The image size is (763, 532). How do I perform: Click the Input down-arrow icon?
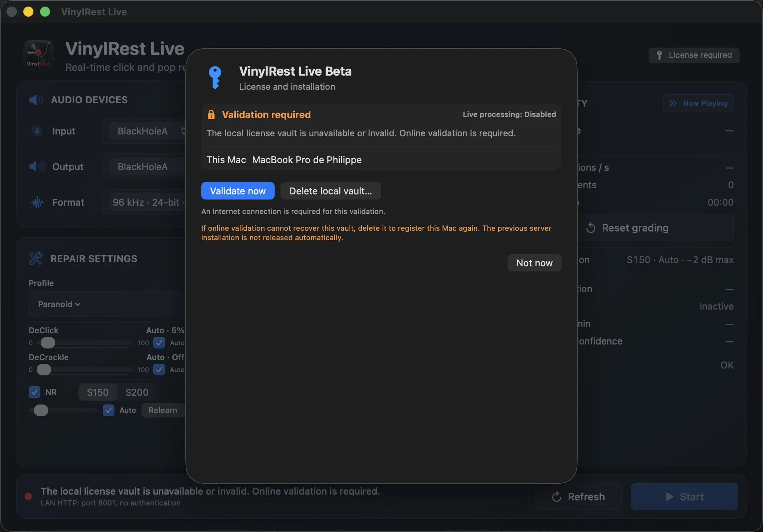37,131
